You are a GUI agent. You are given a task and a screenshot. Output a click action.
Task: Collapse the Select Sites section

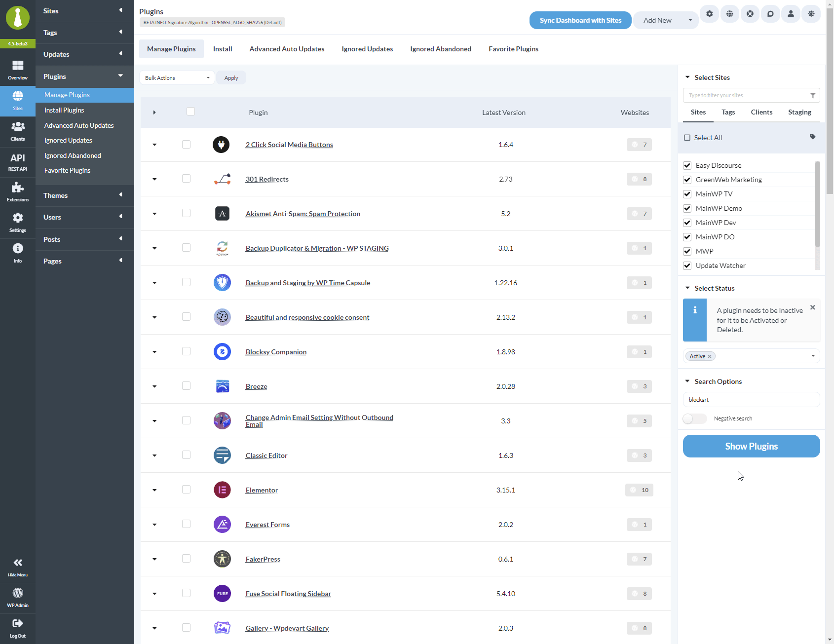pos(687,77)
